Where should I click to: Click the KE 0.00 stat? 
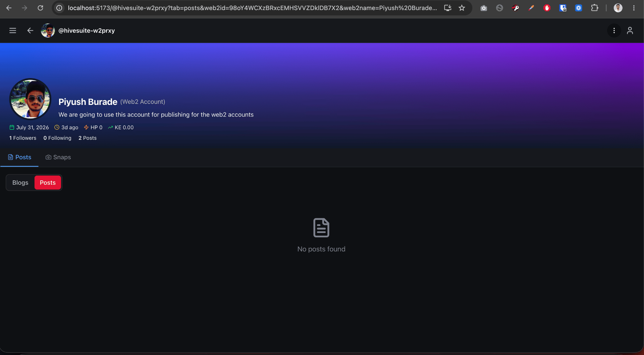point(121,127)
